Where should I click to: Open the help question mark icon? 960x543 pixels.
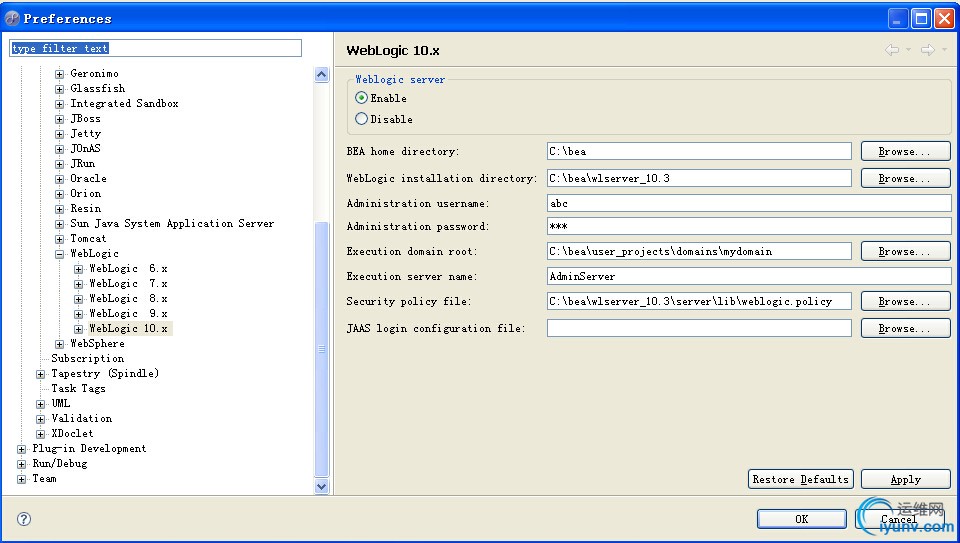24,519
